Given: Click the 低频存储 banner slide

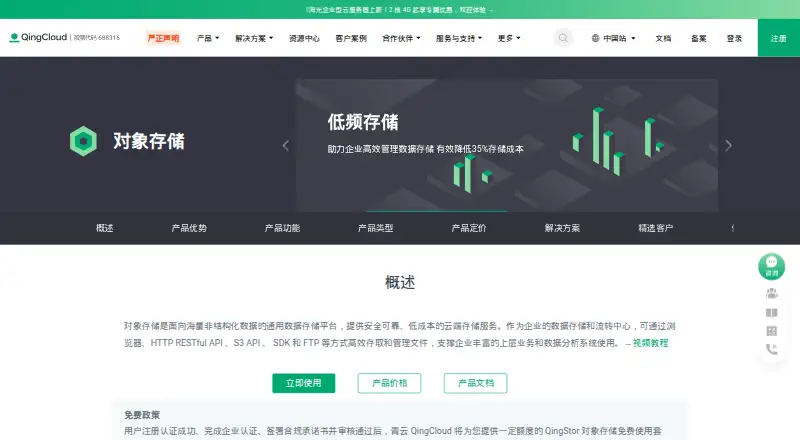Looking at the screenshot, I should tap(507, 145).
